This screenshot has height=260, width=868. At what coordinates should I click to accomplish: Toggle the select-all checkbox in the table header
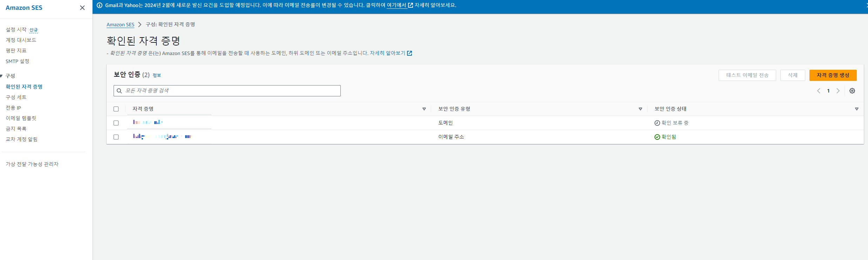(x=116, y=109)
